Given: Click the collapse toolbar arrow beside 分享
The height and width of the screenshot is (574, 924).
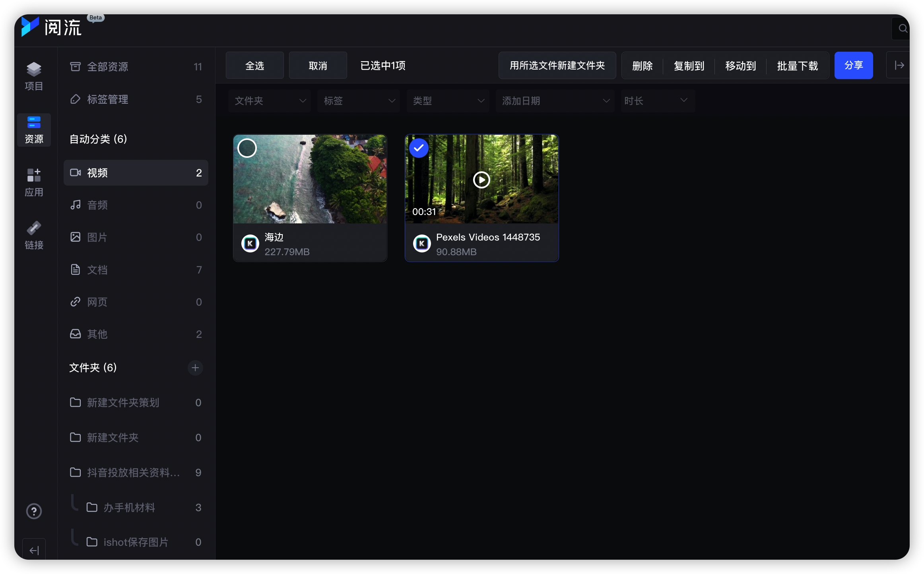Looking at the screenshot, I should pos(899,65).
